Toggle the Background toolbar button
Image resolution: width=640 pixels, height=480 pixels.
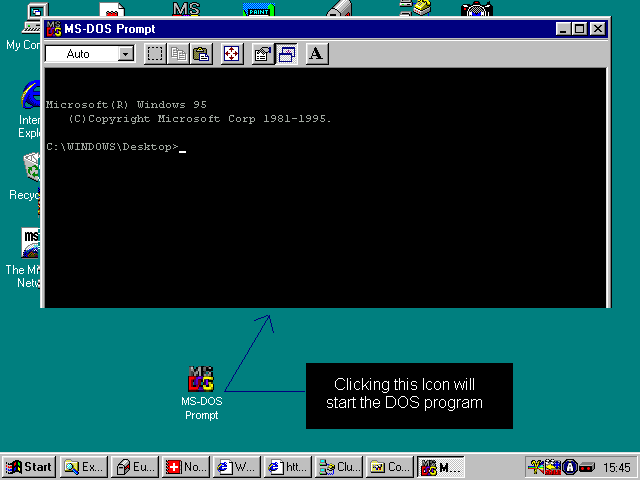[x=286, y=54]
